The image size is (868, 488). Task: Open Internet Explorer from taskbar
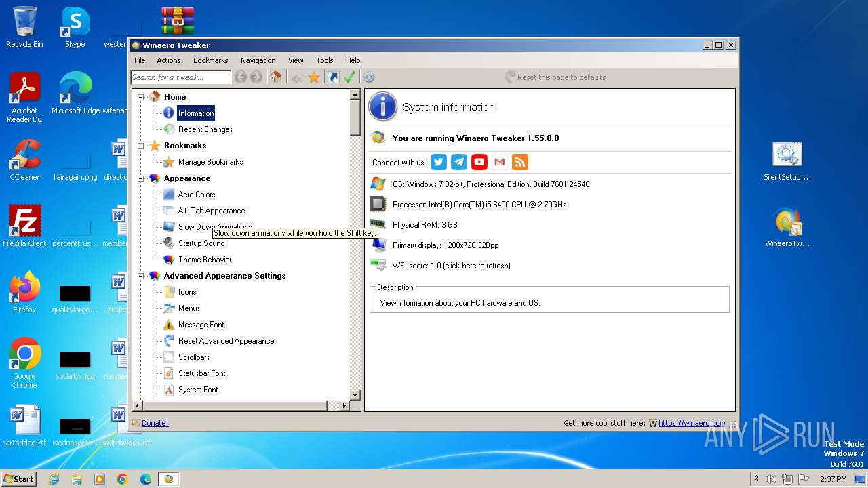tap(54, 479)
